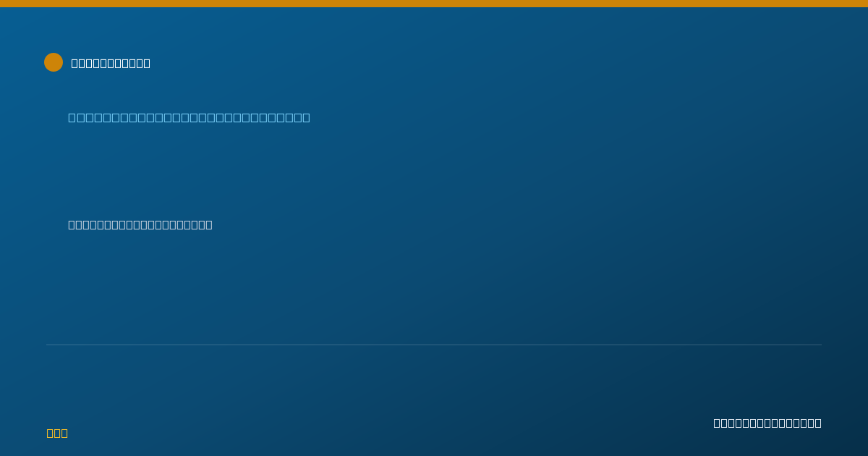Click the white footer text at bottom right
This screenshot has height=456, width=868.
[767, 423]
